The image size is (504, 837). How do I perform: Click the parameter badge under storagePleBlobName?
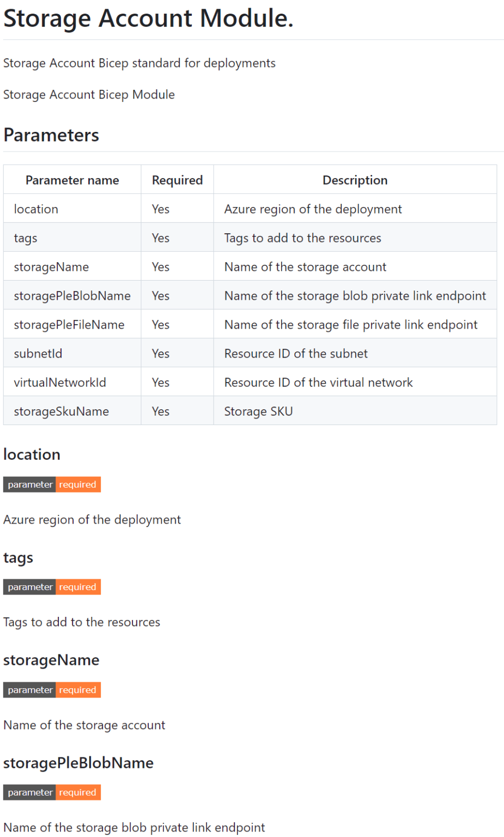coord(29,792)
